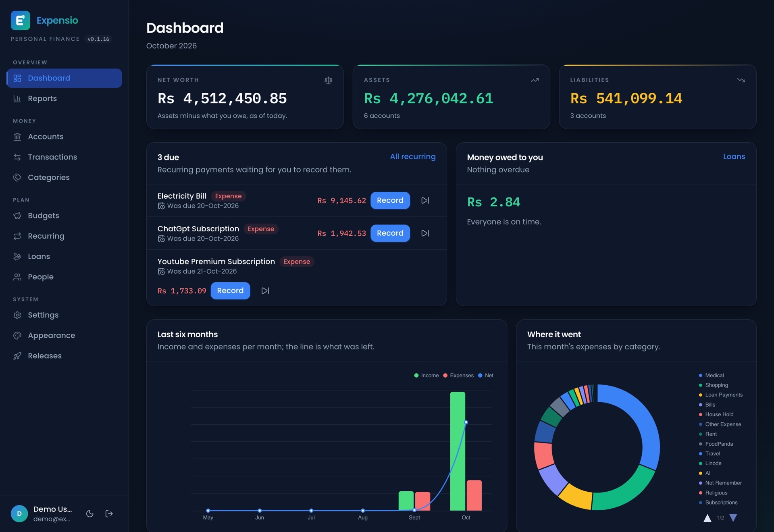Click the tall green Oct income bar
The height and width of the screenshot is (532, 774).
[458, 451]
